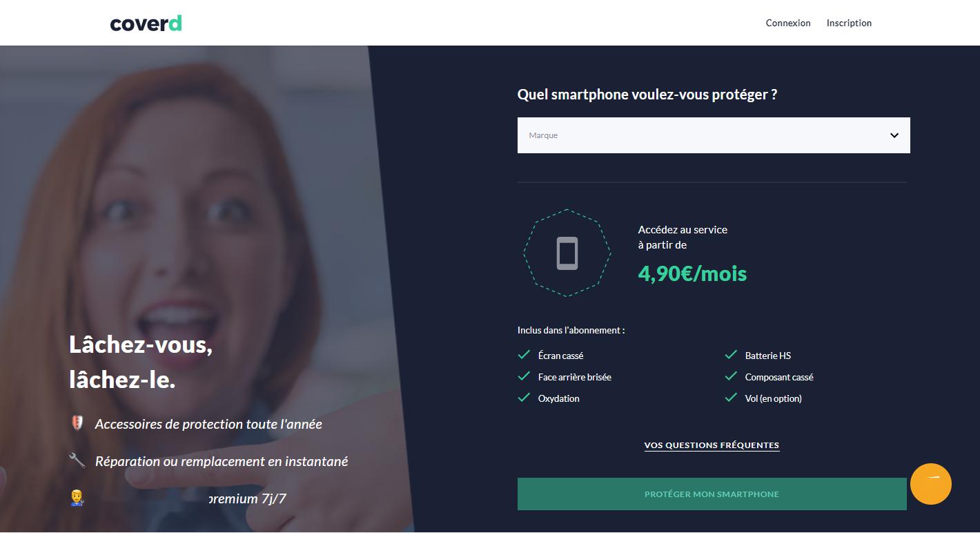Open the Inscription page from the header

849,23
